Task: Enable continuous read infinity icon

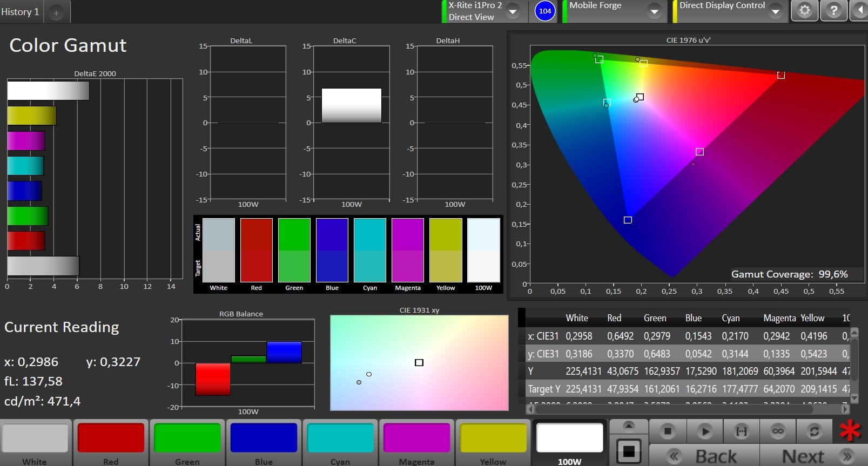Action: 778,431
